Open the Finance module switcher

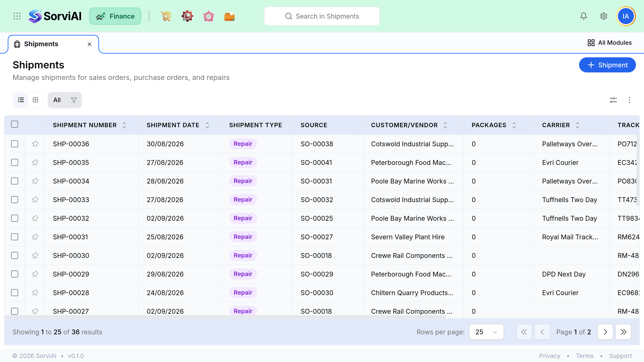pyautogui.click(x=115, y=16)
